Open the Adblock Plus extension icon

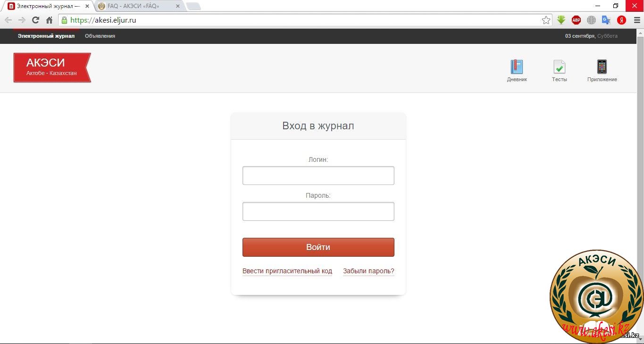click(x=576, y=20)
